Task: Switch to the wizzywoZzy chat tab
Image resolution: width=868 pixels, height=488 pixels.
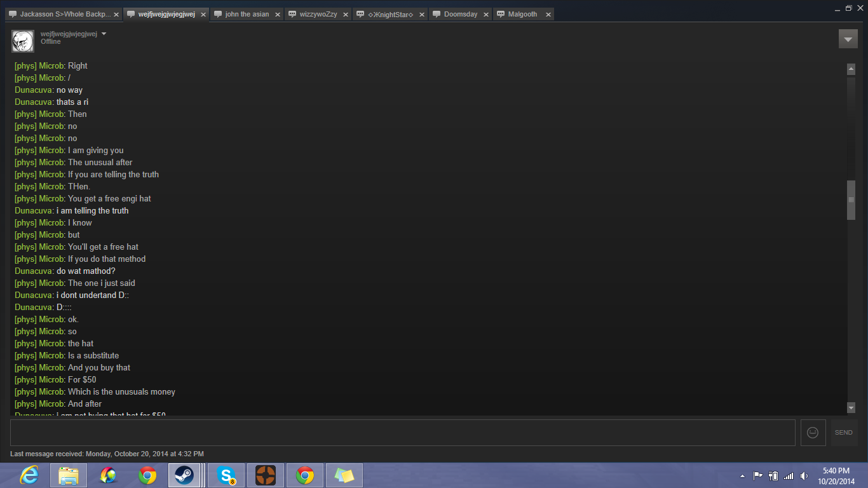Action: (318, 14)
